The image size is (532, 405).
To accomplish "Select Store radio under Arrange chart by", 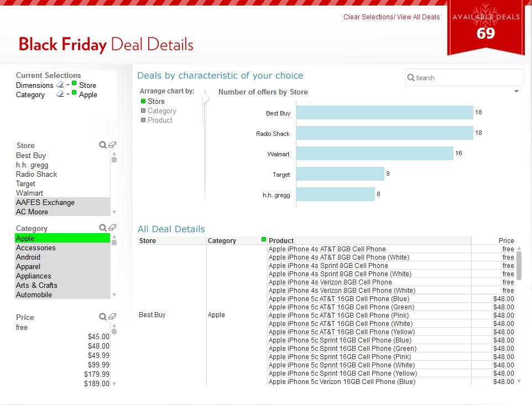I will [143, 101].
